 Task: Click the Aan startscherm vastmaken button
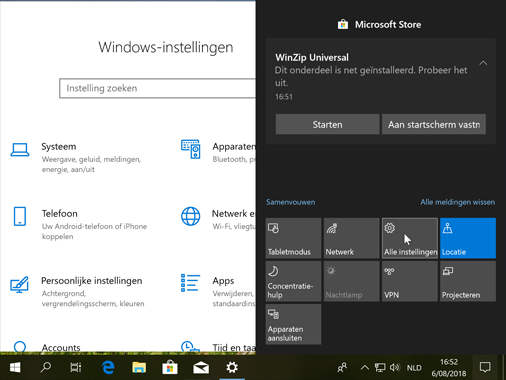tap(434, 124)
